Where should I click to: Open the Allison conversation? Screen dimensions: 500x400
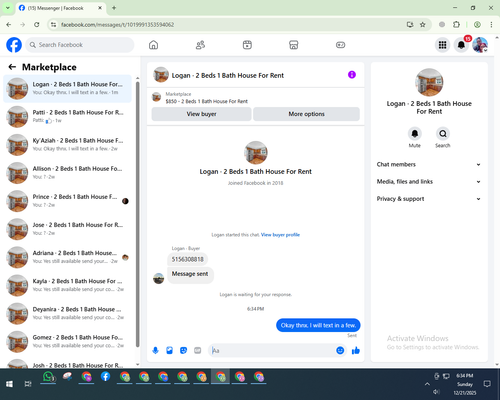(x=67, y=173)
